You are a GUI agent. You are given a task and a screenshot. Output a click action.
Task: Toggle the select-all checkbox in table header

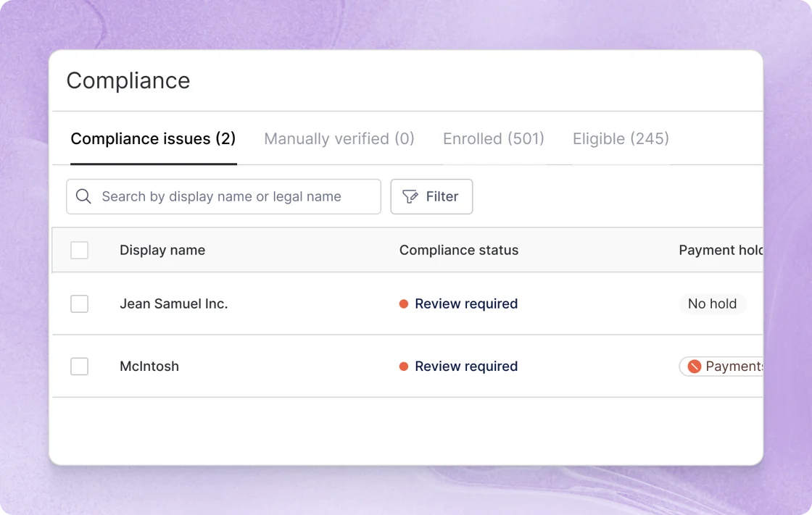pyautogui.click(x=80, y=251)
